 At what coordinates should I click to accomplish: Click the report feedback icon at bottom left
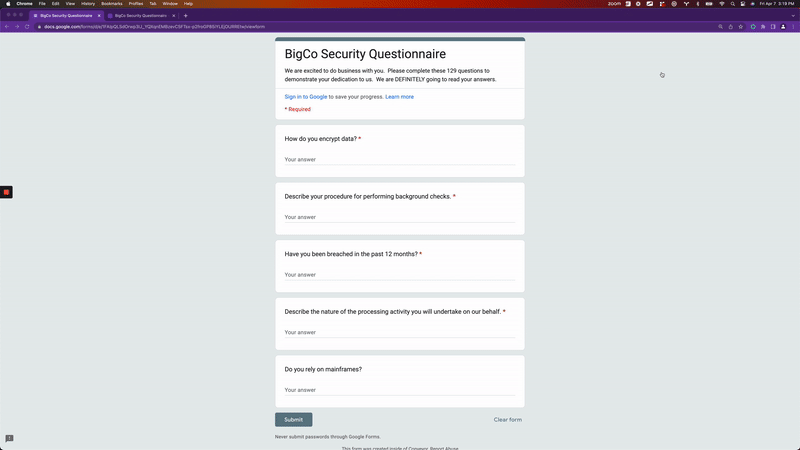click(x=9, y=438)
